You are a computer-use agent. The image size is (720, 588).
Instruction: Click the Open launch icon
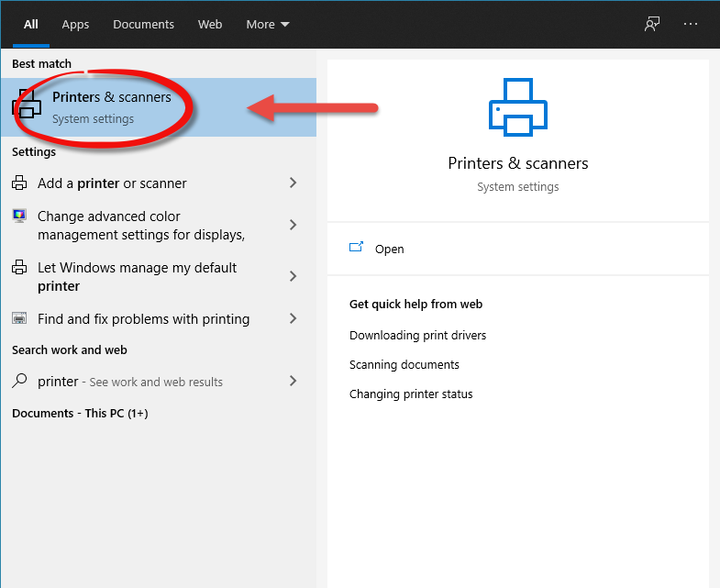pos(356,247)
